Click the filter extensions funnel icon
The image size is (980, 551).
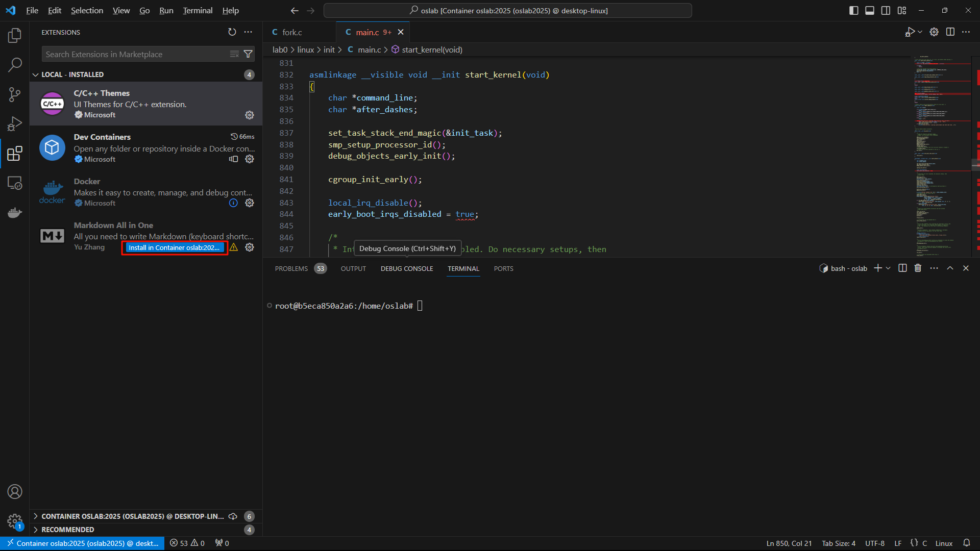(x=248, y=54)
